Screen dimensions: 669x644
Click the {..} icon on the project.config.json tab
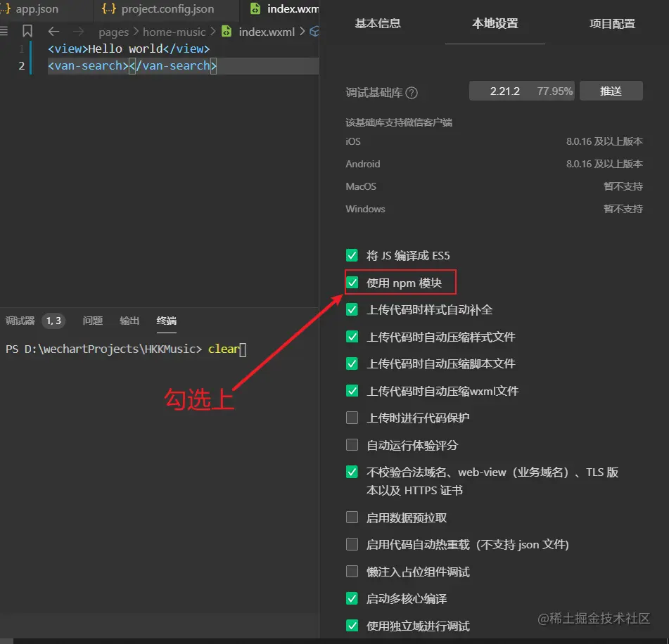click(109, 9)
